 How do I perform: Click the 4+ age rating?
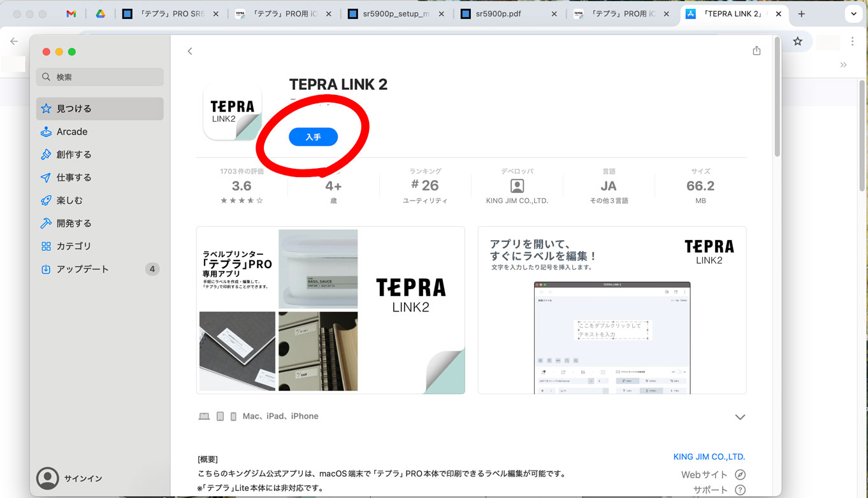coord(333,186)
